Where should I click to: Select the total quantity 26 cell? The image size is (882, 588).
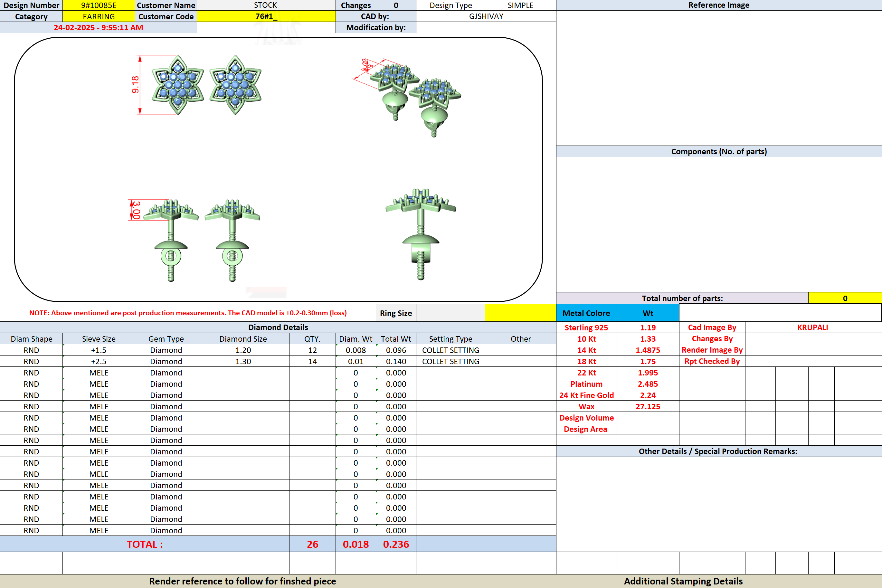(312, 544)
